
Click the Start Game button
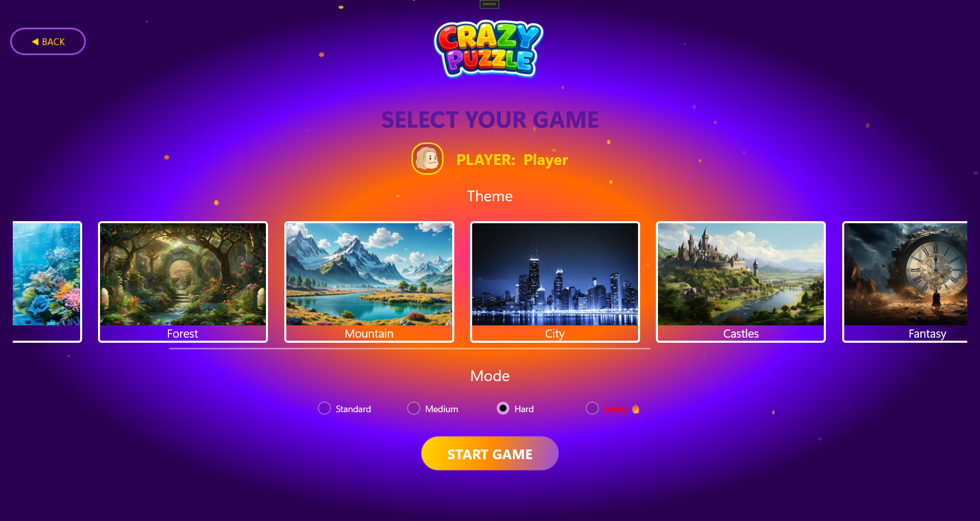(x=489, y=454)
